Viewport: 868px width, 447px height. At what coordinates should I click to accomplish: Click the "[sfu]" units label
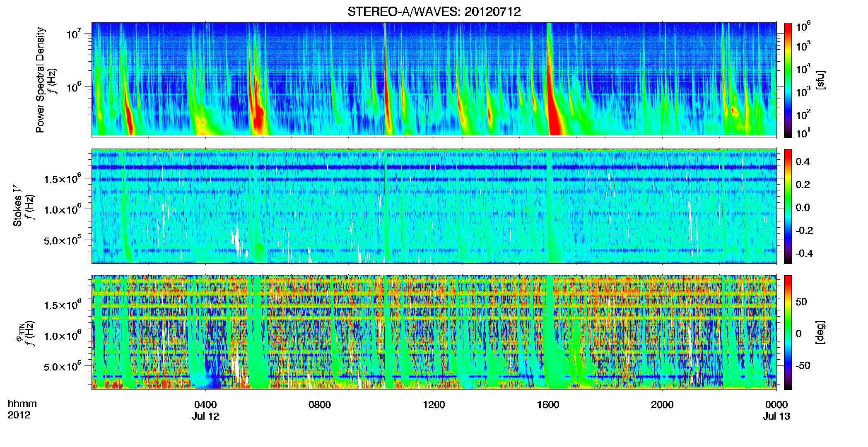[820, 80]
